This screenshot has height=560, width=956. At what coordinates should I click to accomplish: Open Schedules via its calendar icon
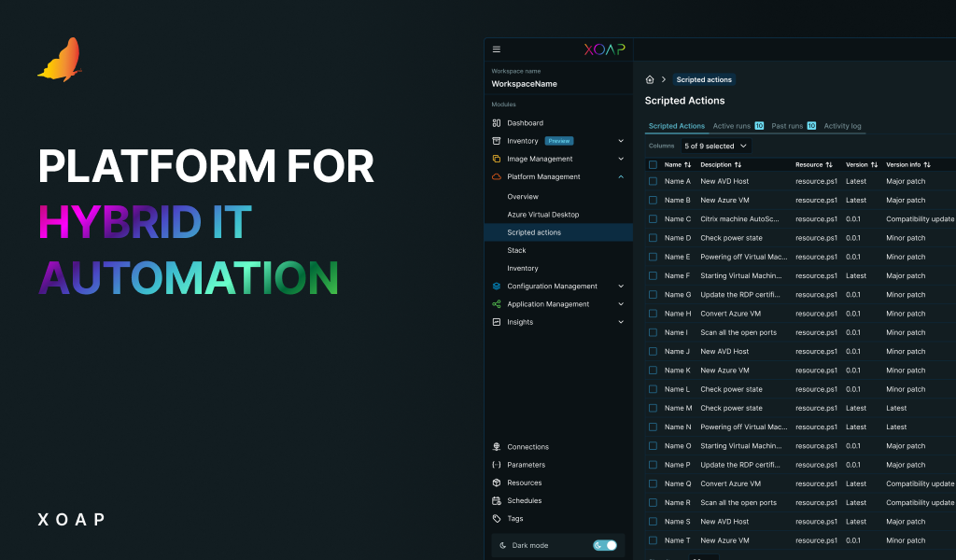click(x=496, y=500)
